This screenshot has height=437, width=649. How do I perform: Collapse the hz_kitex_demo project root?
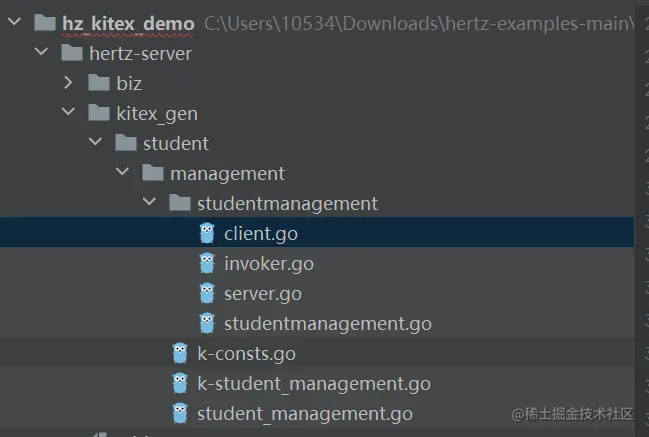[14, 22]
